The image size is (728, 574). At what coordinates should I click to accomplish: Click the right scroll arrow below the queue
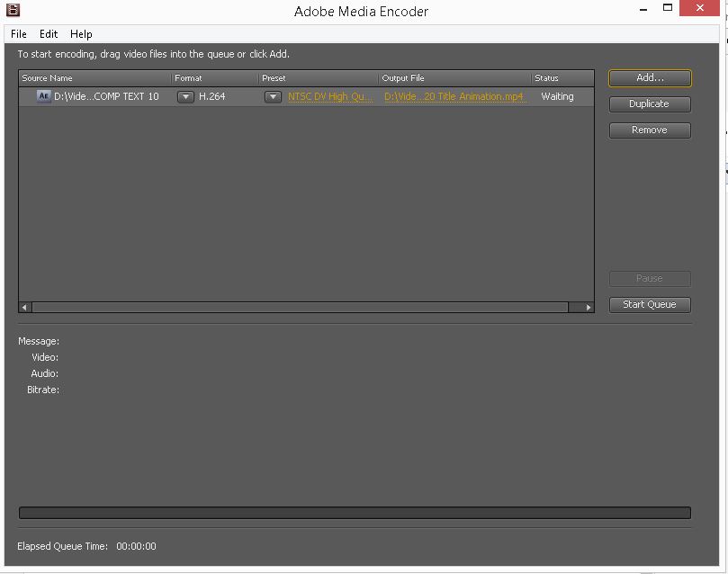click(x=587, y=307)
